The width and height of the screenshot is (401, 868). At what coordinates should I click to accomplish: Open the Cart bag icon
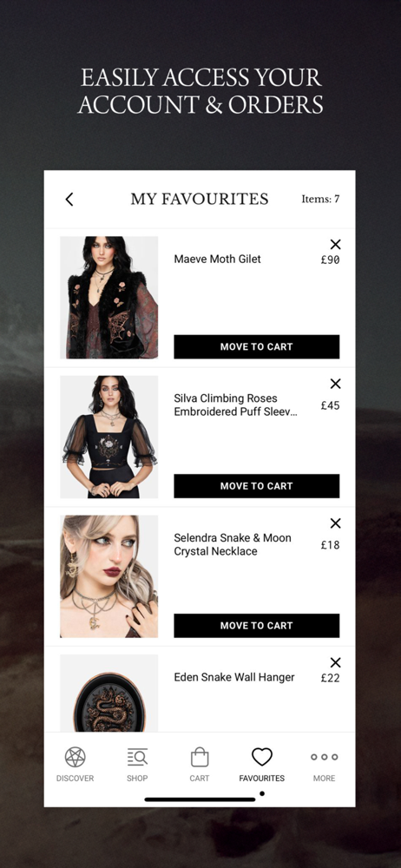[x=200, y=757]
